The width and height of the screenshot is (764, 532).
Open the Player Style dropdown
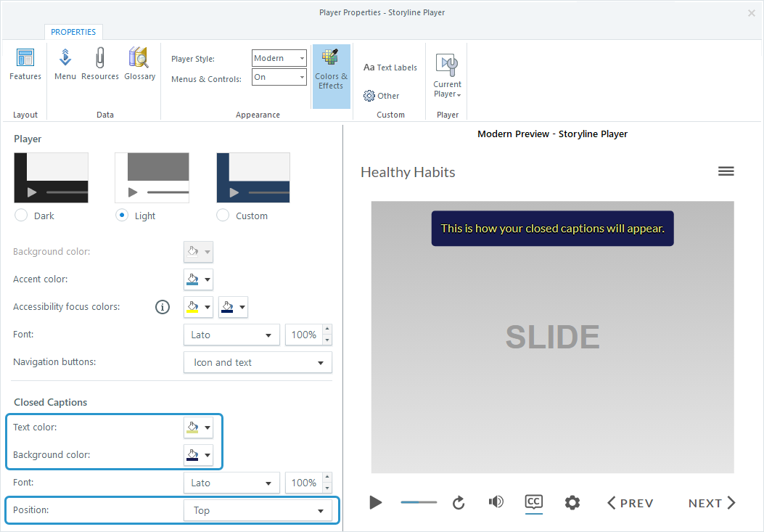click(x=279, y=59)
